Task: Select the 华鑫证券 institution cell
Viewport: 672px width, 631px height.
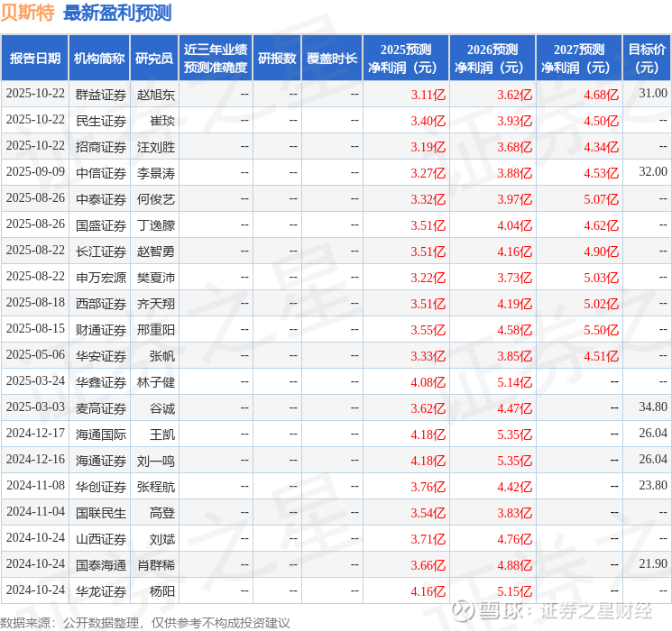Action: 101,382
